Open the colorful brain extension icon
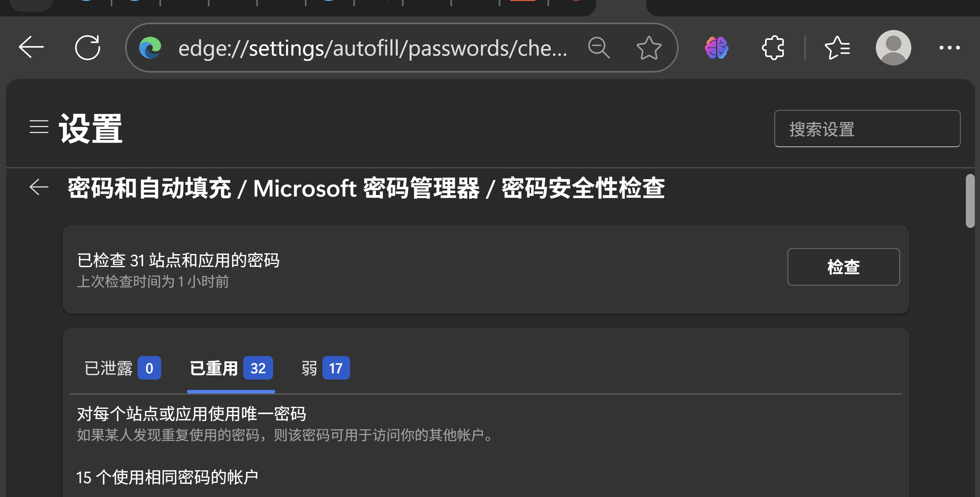The height and width of the screenshot is (497, 980). (716, 48)
